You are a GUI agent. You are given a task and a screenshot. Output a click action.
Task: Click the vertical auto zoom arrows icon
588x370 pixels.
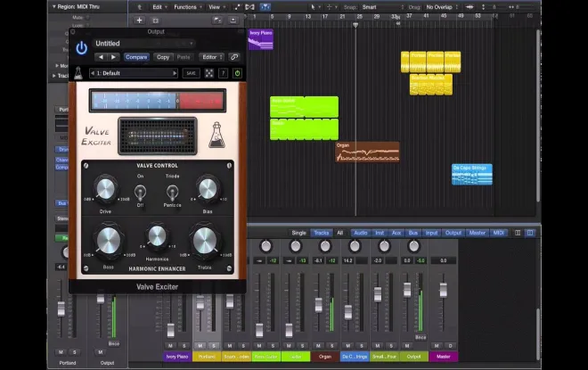point(483,7)
